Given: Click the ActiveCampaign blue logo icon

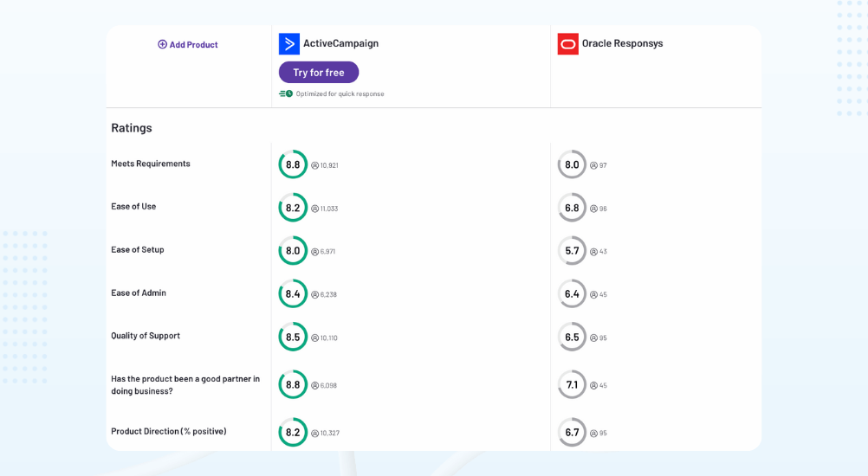Looking at the screenshot, I should pyautogui.click(x=288, y=43).
